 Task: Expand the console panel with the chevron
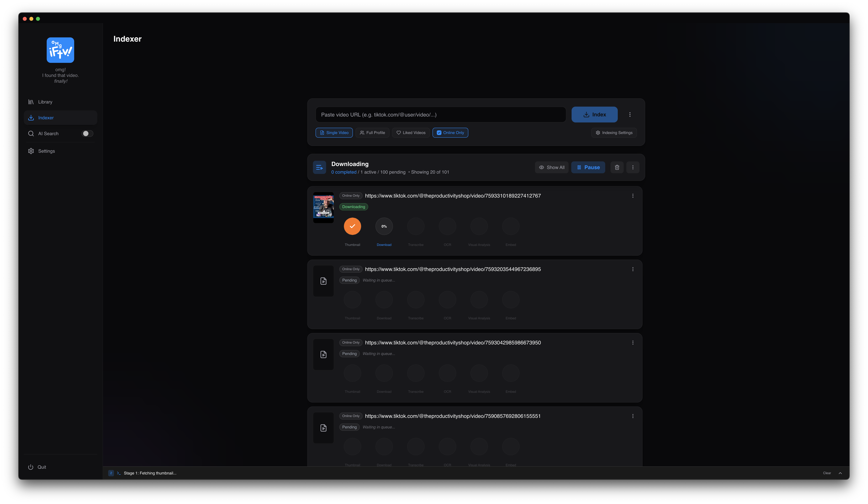840,473
